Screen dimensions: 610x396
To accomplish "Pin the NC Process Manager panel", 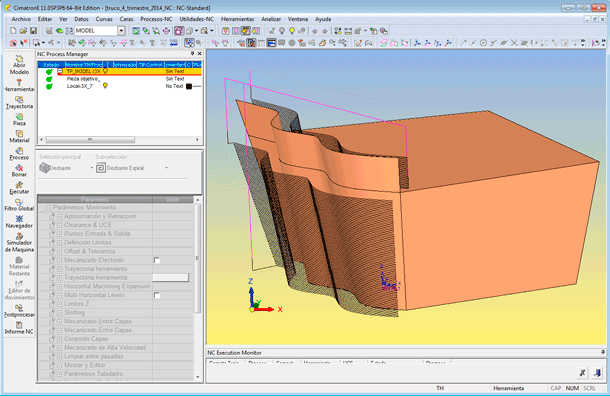I will [x=192, y=54].
